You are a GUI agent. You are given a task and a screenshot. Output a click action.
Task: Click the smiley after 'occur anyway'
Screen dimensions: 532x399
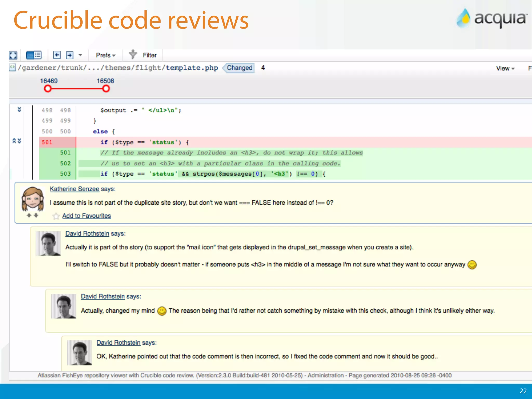point(472,265)
